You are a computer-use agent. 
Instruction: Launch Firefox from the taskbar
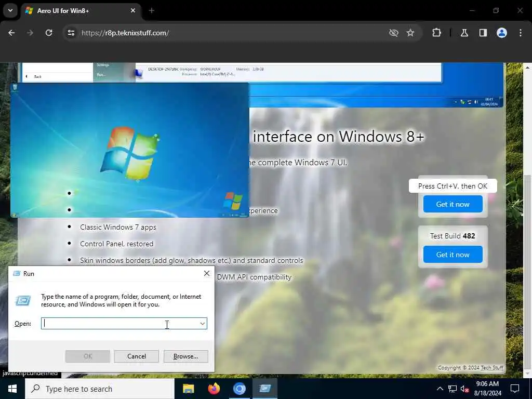point(214,389)
